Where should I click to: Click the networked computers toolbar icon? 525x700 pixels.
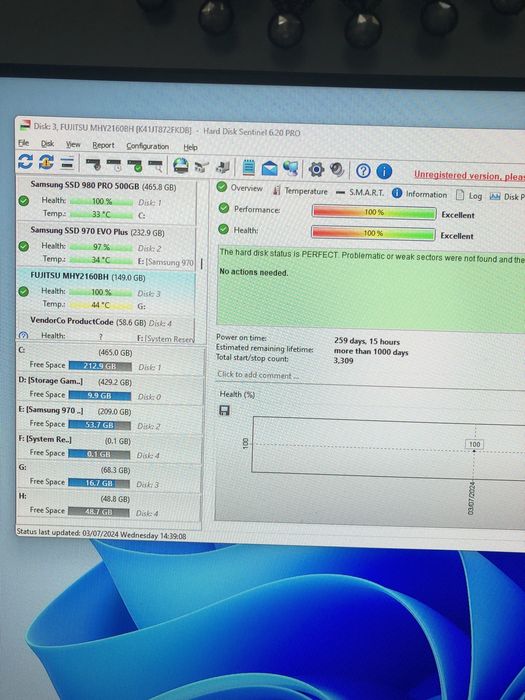(291, 168)
